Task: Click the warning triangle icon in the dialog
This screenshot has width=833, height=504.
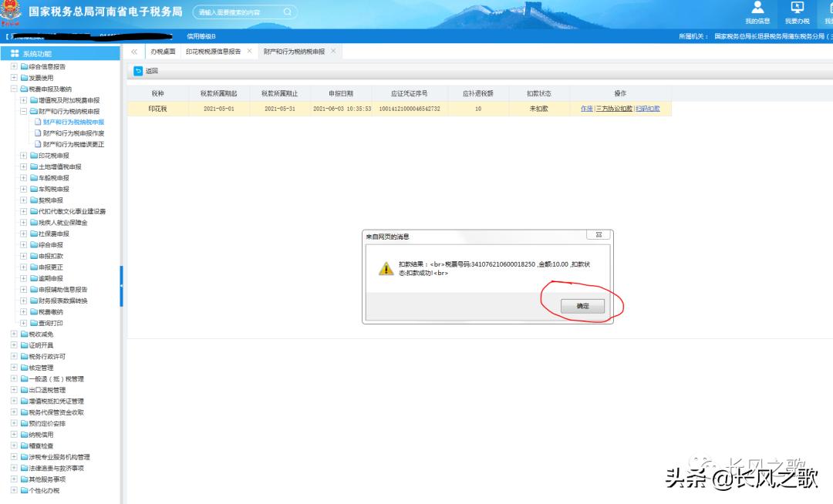Action: click(x=386, y=268)
